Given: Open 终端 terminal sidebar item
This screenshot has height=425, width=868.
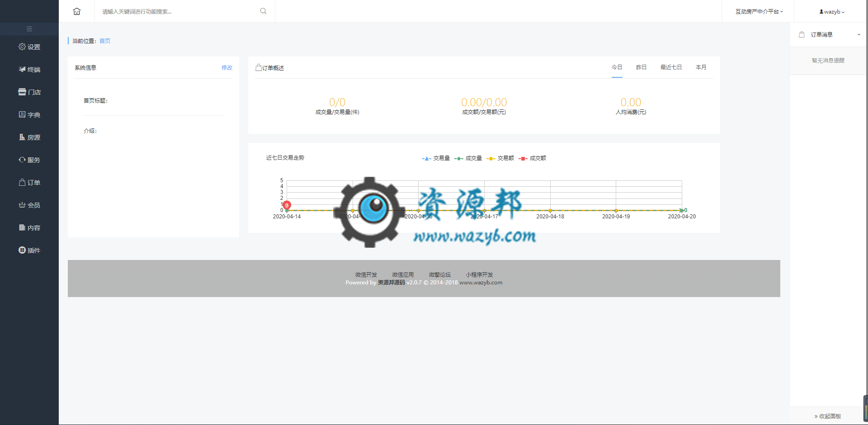Looking at the screenshot, I should click(29, 69).
